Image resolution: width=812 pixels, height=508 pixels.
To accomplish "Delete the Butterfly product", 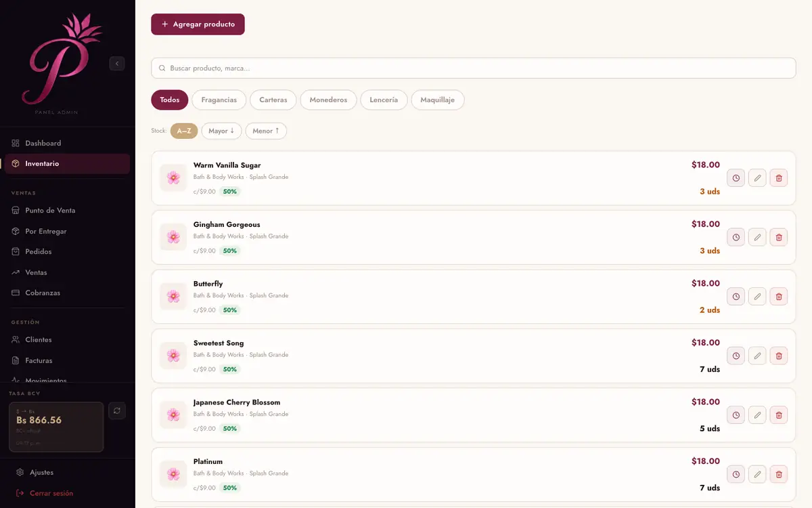I will (779, 297).
